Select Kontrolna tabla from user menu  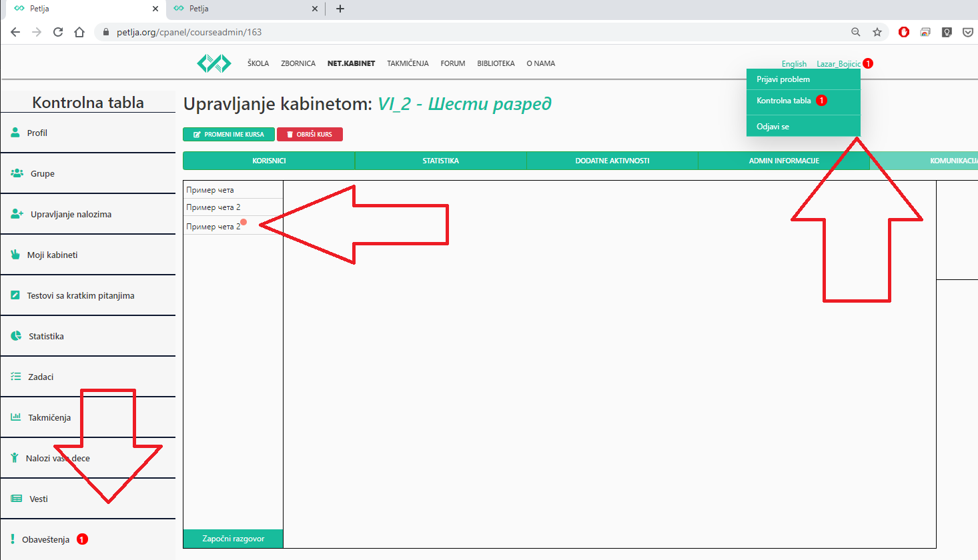[x=784, y=101]
